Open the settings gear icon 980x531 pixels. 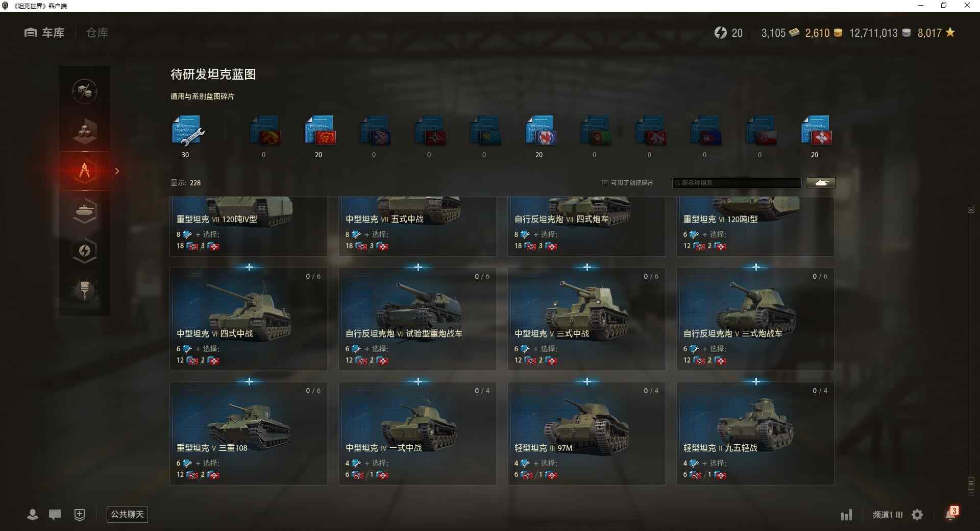coord(917,515)
